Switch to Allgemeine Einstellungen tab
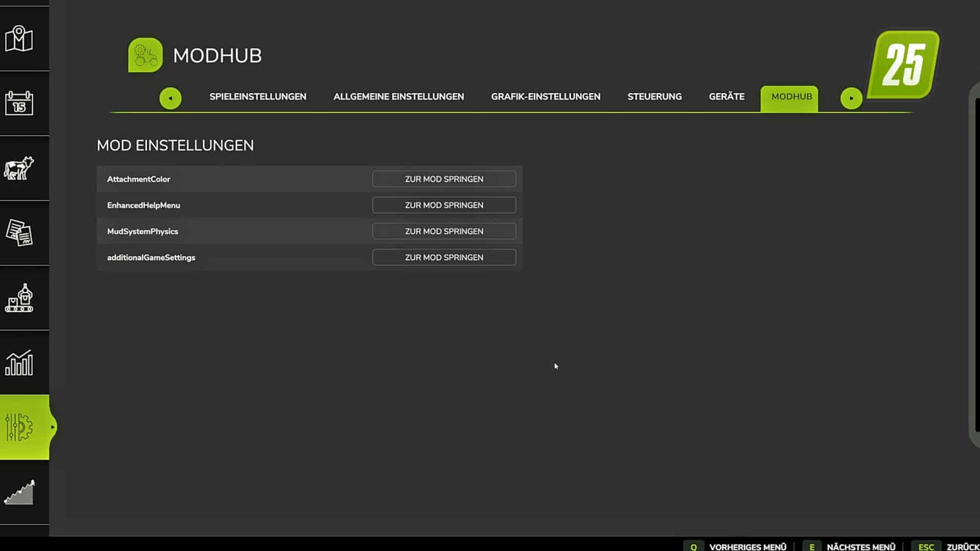Viewport: 980px width, 551px height. [399, 96]
